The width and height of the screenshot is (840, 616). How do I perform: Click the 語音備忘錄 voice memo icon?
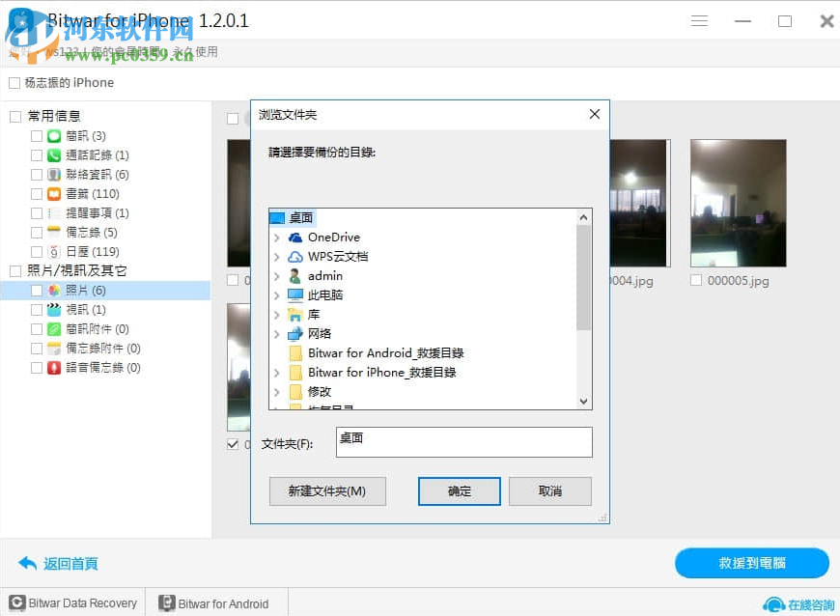53,367
